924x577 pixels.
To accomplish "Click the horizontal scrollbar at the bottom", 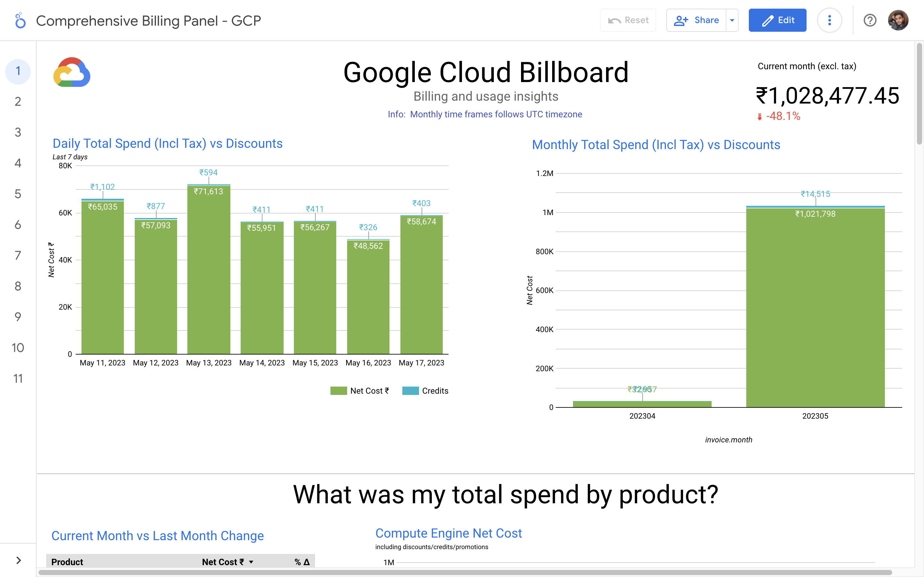I will (458, 573).
